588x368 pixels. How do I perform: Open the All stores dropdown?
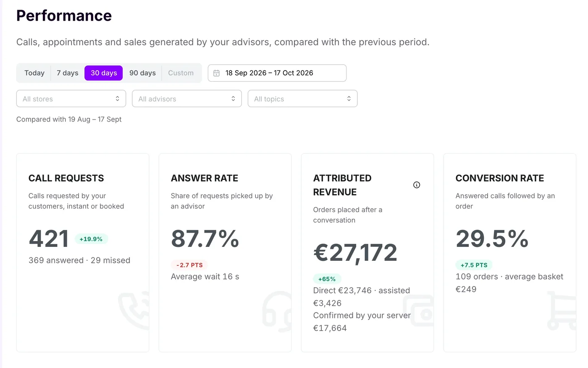(x=71, y=99)
